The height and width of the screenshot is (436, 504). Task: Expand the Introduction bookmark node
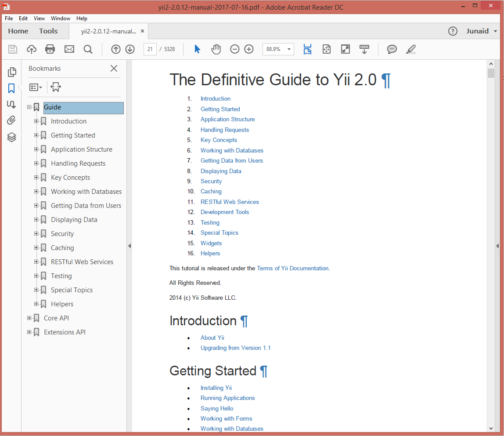pyautogui.click(x=36, y=121)
